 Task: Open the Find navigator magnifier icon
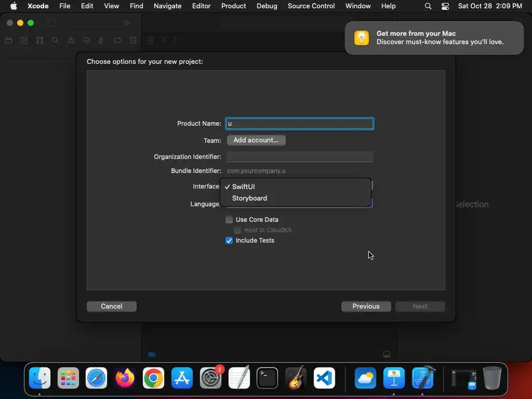point(55,41)
